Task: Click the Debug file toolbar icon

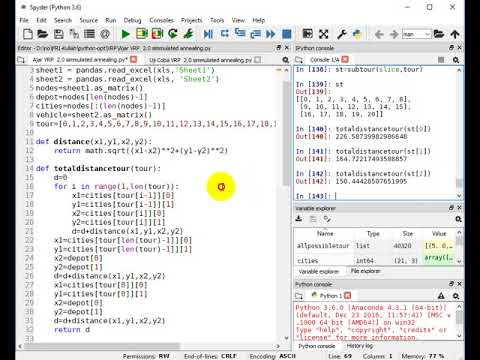Action: pyautogui.click(x=208, y=34)
